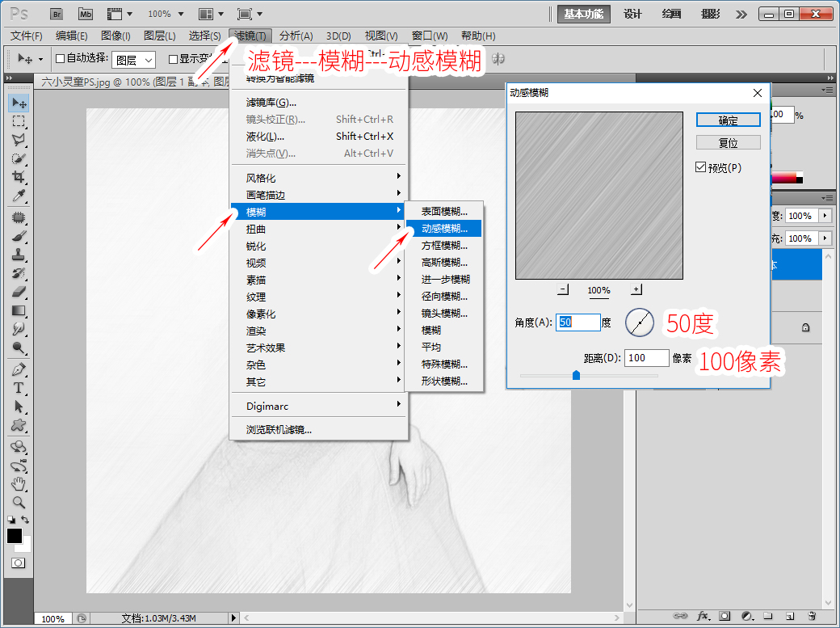Choose Gaussian Blur from Blur submenu

coord(443,262)
